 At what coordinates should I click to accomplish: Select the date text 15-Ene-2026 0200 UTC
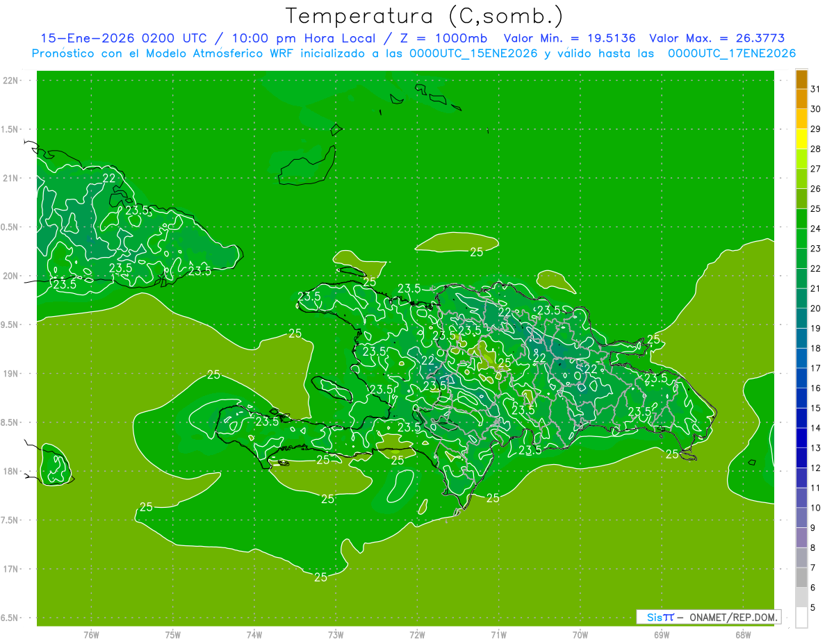tap(122, 38)
